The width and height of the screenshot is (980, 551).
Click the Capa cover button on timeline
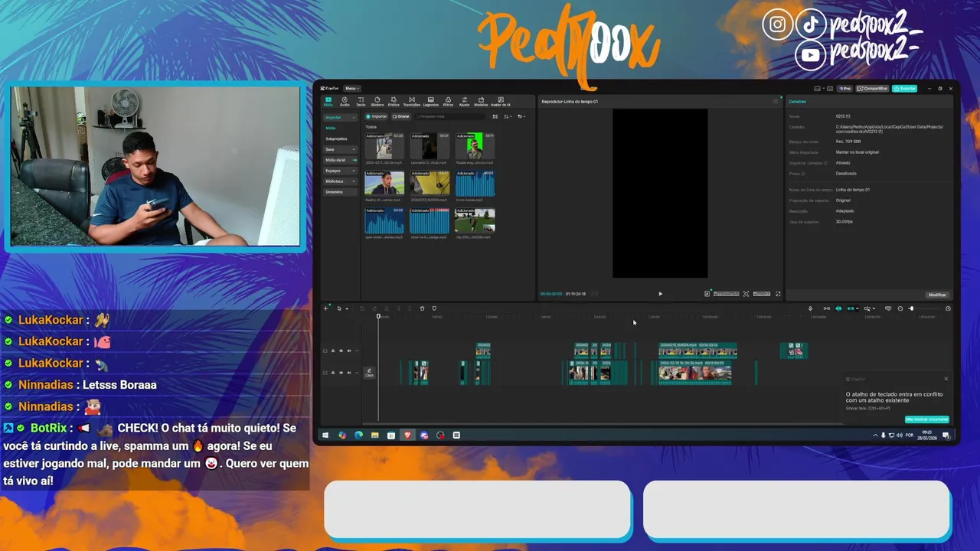pyautogui.click(x=369, y=373)
